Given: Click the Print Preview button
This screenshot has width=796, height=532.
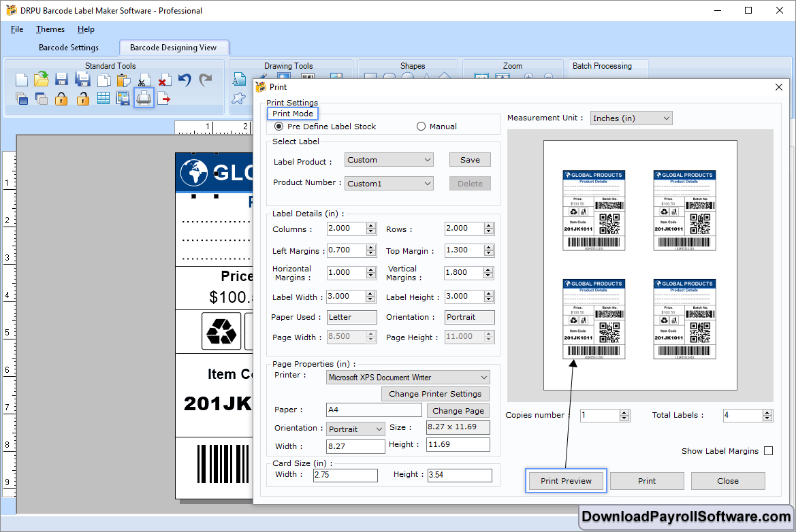Looking at the screenshot, I should pos(566,481).
